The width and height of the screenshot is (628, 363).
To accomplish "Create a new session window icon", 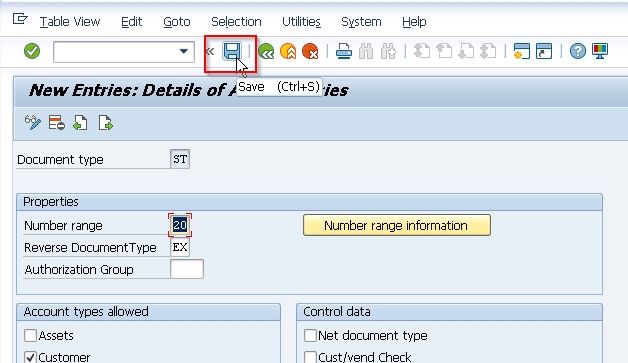I will [521, 51].
